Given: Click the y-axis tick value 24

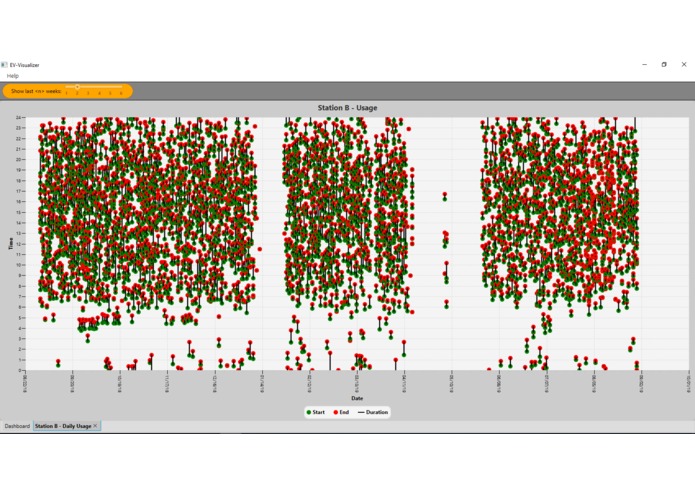Looking at the screenshot, I should coord(19,117).
